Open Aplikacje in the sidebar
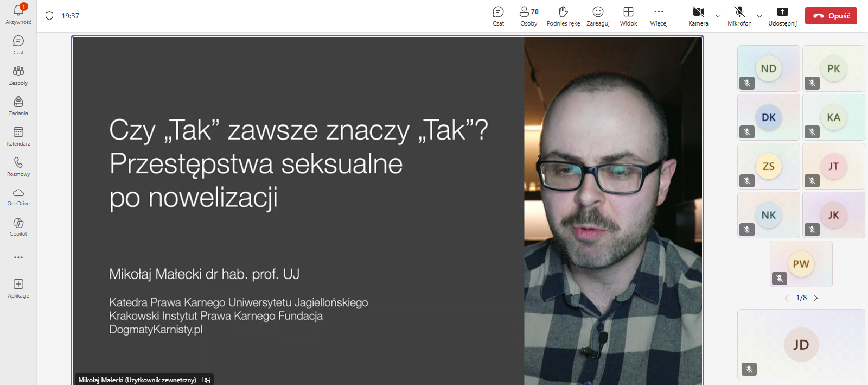Screen dimensions: 868x385 [18, 288]
